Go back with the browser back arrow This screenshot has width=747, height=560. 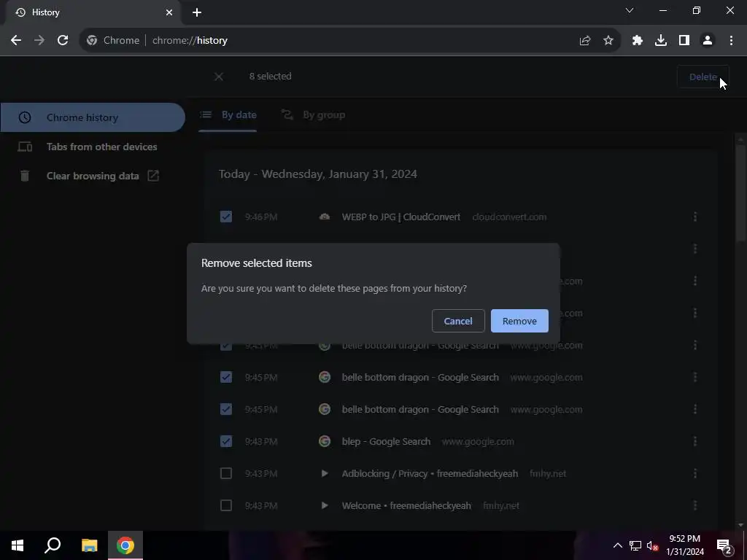16,41
